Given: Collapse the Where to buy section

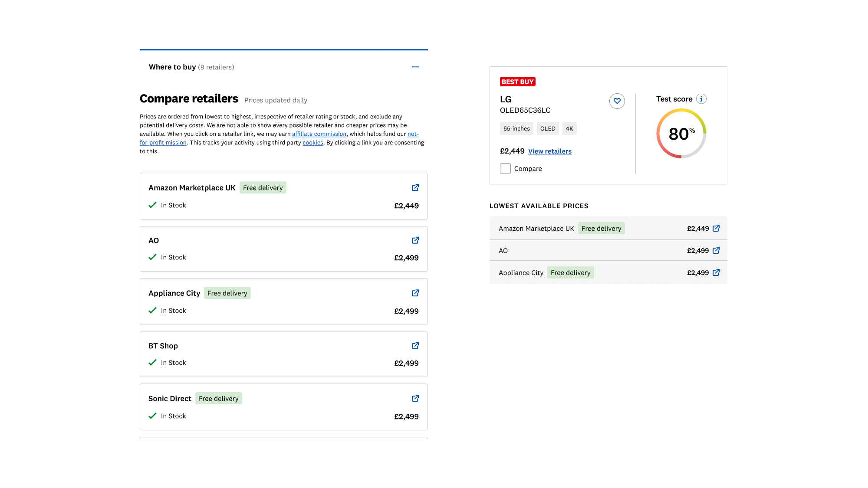Looking at the screenshot, I should point(415,67).
